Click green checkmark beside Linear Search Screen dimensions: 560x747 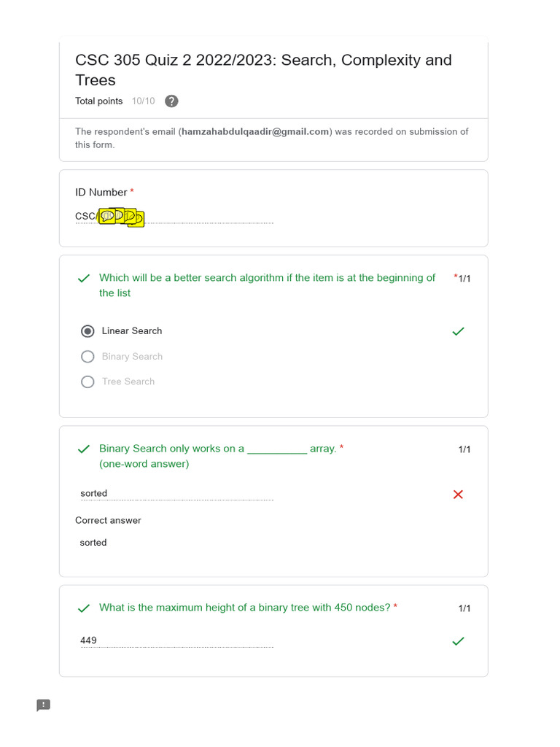(458, 331)
